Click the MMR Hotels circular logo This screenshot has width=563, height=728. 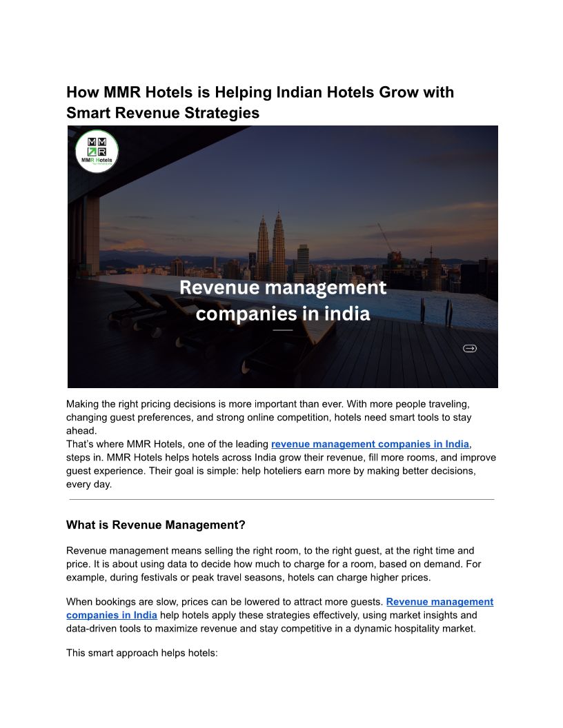coord(97,151)
